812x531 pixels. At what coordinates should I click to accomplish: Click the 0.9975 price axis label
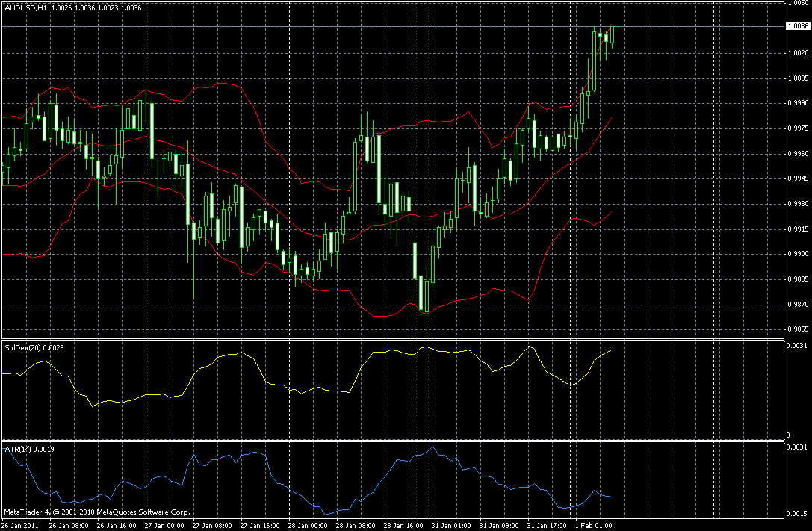click(798, 128)
